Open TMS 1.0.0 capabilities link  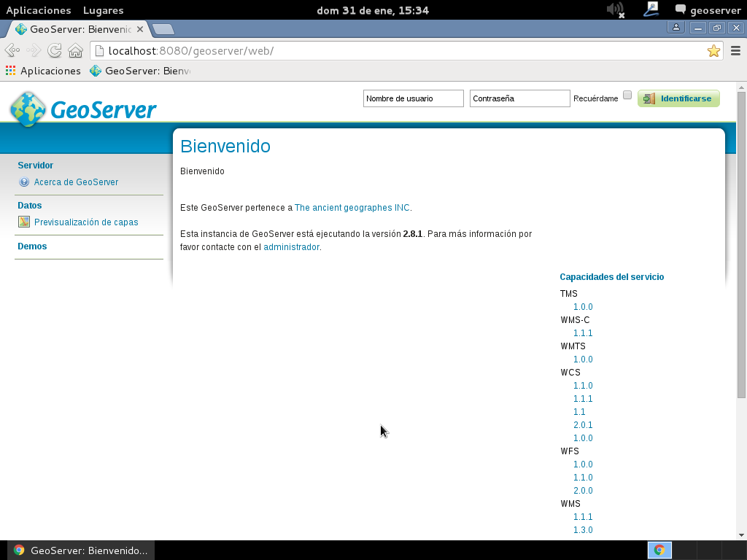[x=583, y=307]
